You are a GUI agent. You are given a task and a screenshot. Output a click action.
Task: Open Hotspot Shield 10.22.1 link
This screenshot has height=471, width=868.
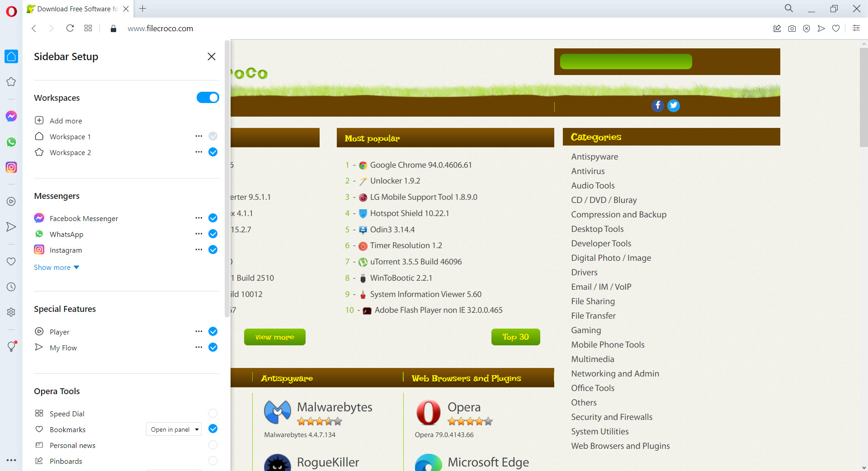tap(410, 213)
